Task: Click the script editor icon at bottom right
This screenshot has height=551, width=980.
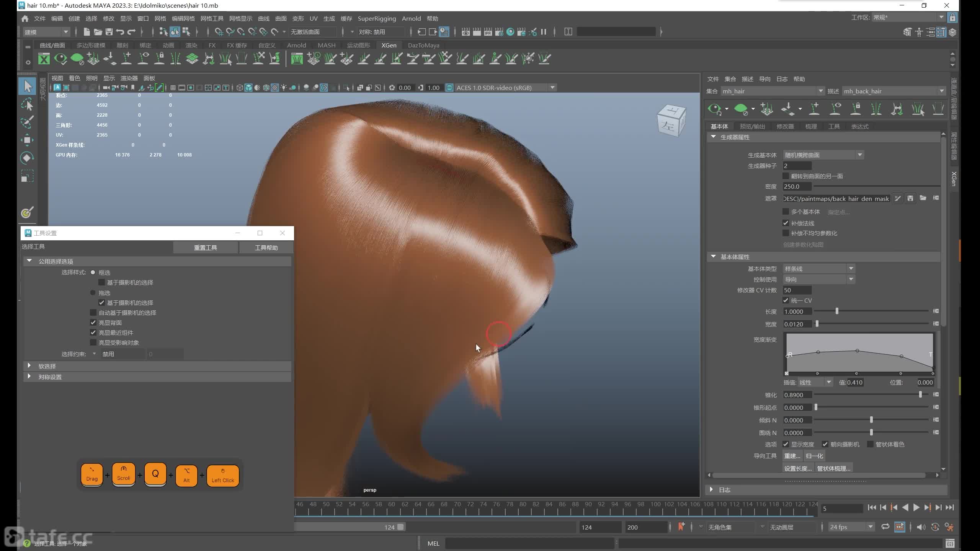Action: (950, 543)
